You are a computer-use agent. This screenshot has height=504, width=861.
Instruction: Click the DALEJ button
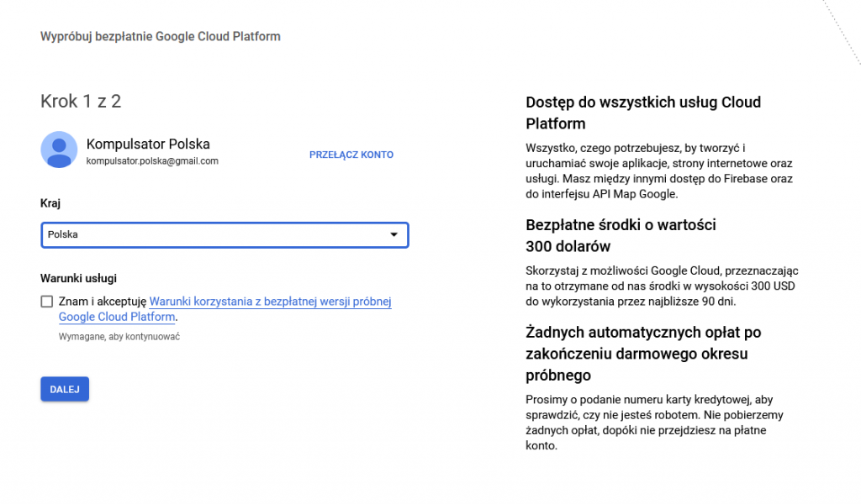tap(65, 390)
